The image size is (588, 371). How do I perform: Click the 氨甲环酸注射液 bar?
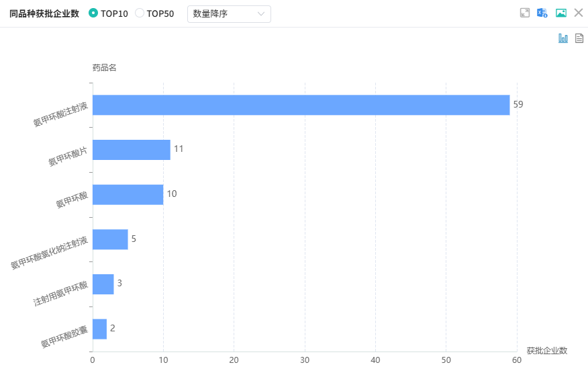click(301, 105)
